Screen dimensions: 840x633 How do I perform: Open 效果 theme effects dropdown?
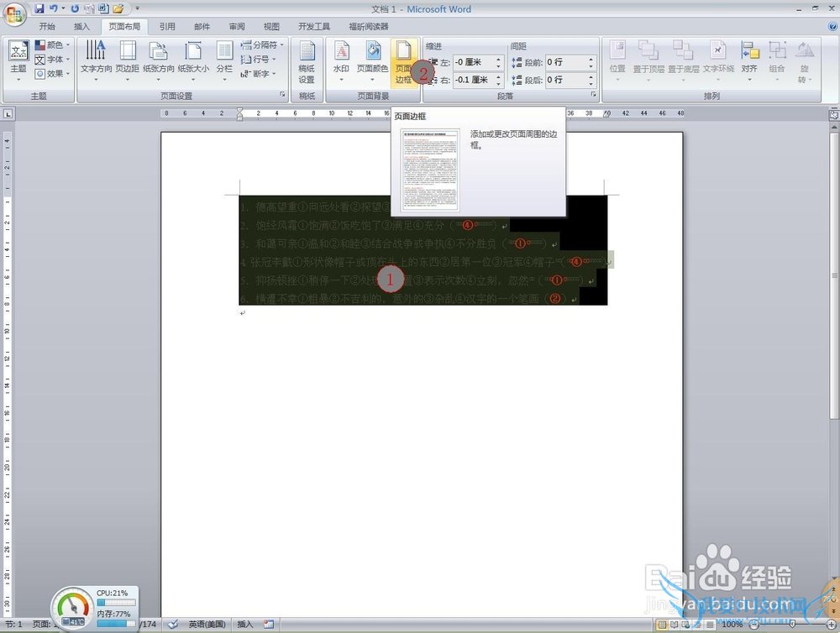52,74
